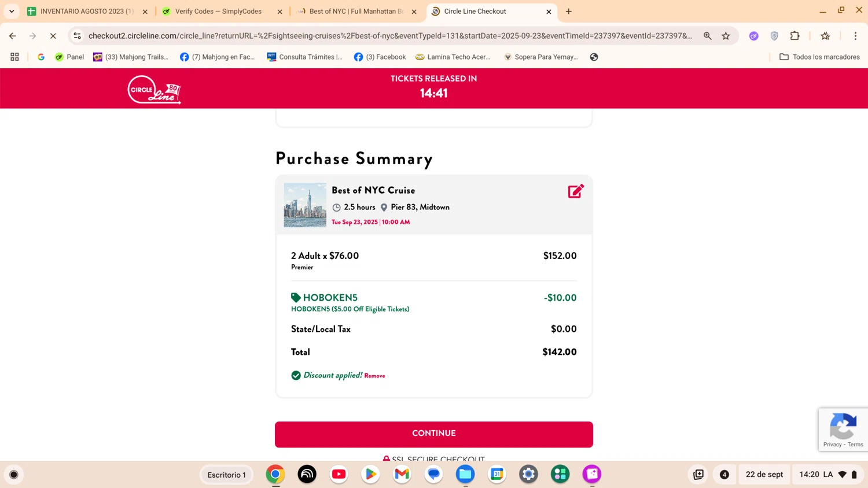868x488 pixels.
Task: Open the Files app on shelf
Action: (x=465, y=474)
